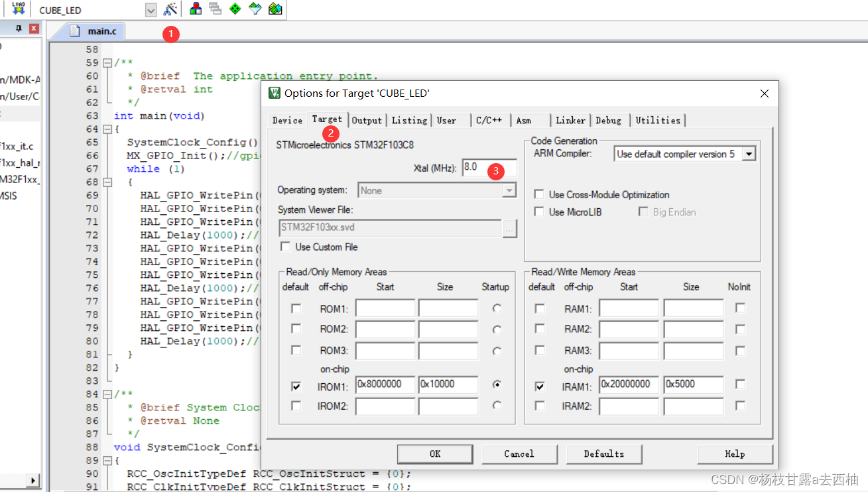Click the browse button beside System Viewer File
This screenshot has width=868, height=492.
click(510, 228)
